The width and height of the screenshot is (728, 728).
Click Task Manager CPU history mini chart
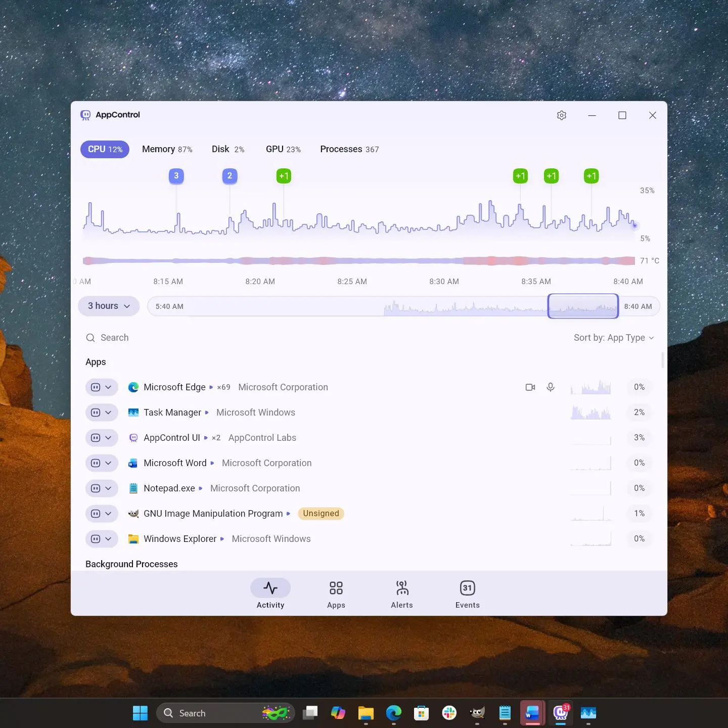(x=591, y=413)
